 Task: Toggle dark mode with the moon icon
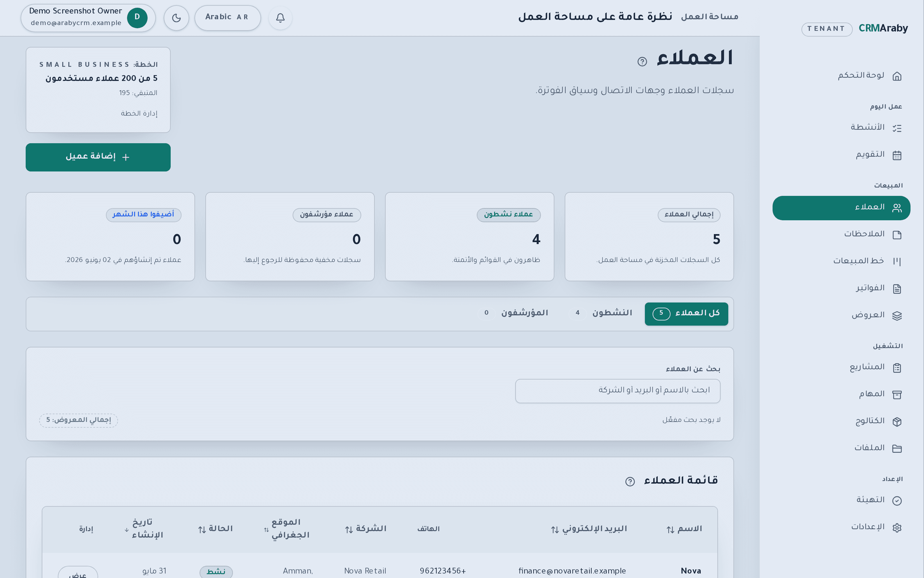click(176, 18)
